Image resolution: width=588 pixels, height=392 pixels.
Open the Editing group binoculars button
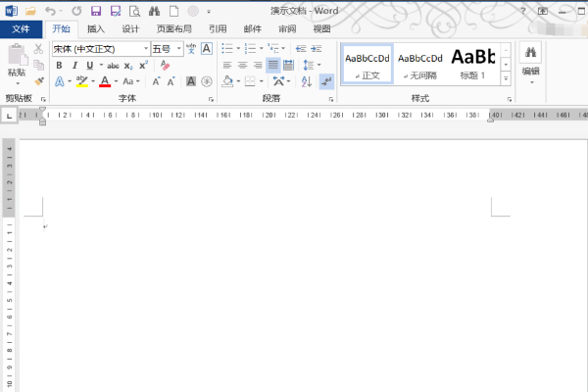tap(530, 53)
